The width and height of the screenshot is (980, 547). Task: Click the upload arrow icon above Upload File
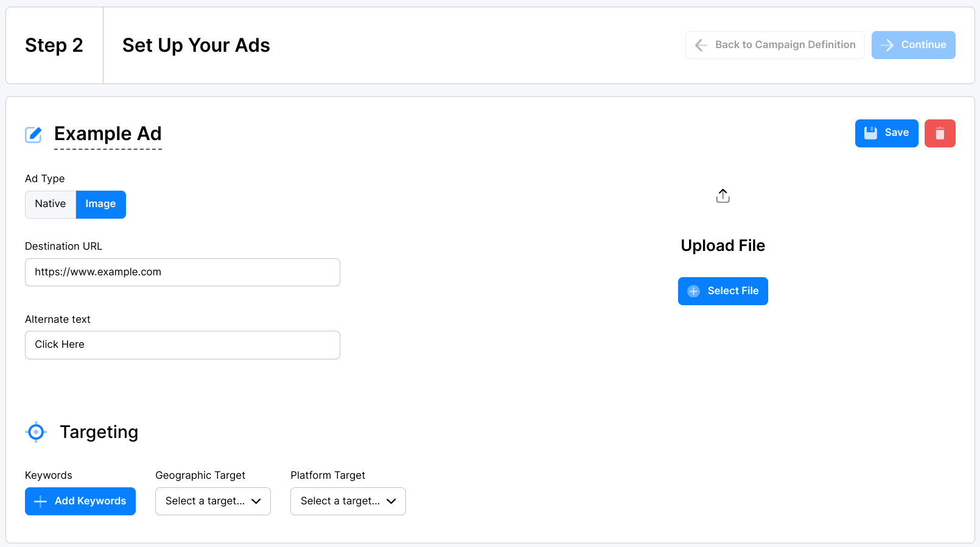[723, 196]
